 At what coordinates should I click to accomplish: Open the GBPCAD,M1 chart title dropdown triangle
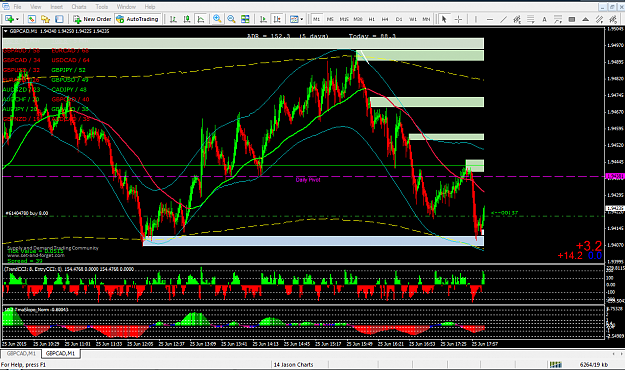[6, 31]
